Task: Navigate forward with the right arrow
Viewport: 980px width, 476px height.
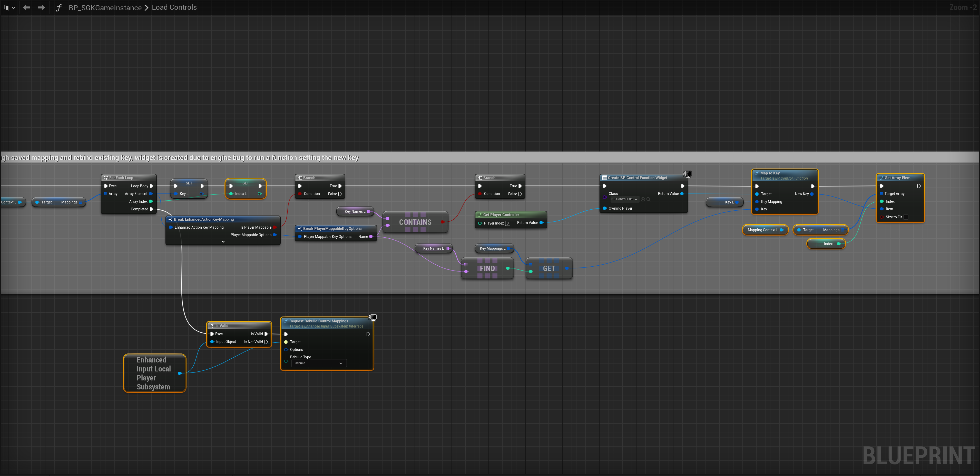Action: click(41, 8)
